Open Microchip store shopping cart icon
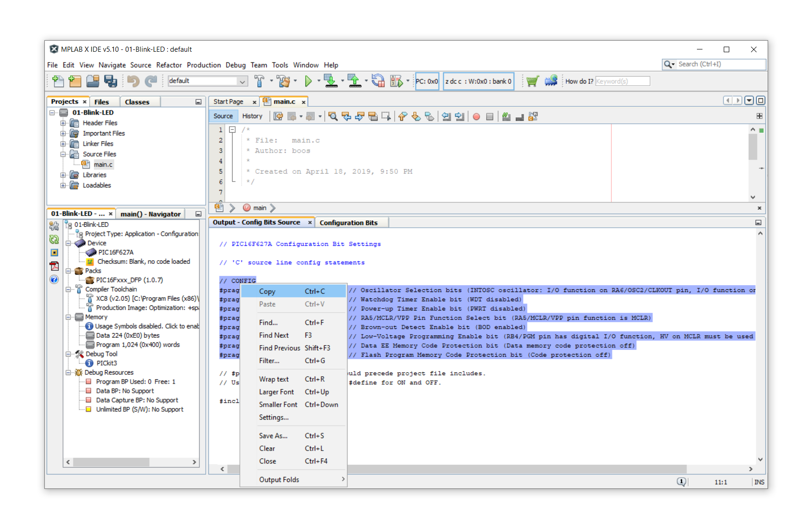Viewport: 812px width, 530px height. coord(532,81)
